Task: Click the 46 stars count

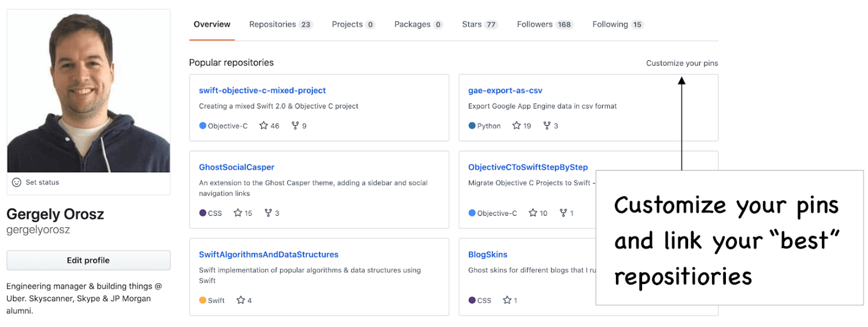Action: (275, 126)
